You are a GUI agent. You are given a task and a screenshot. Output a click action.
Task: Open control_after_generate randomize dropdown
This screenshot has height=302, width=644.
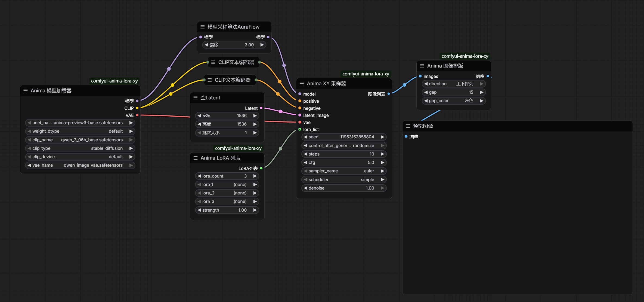(x=344, y=146)
